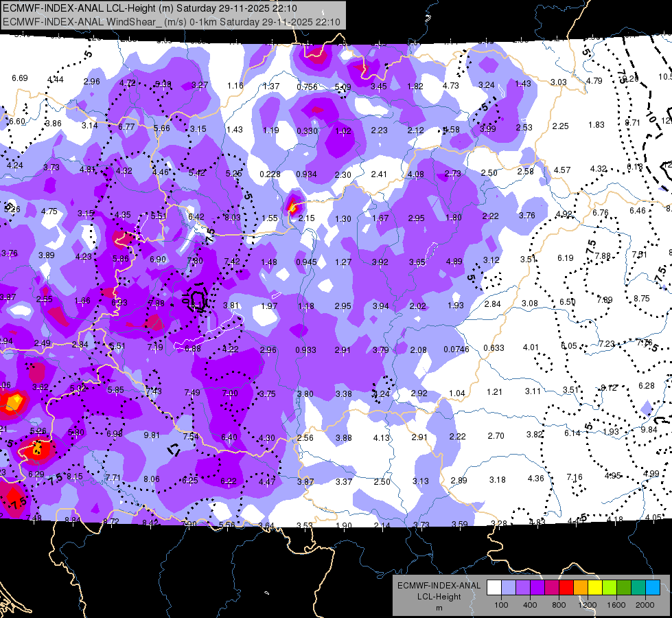The height and width of the screenshot is (618, 672).
Task: Click the LCL-Height legend title
Action: tap(439, 597)
